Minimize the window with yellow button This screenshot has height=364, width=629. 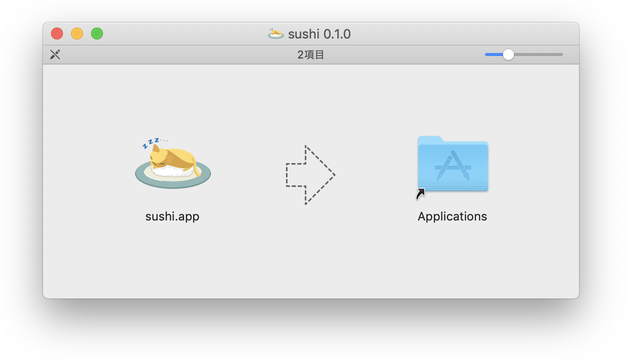[77, 33]
